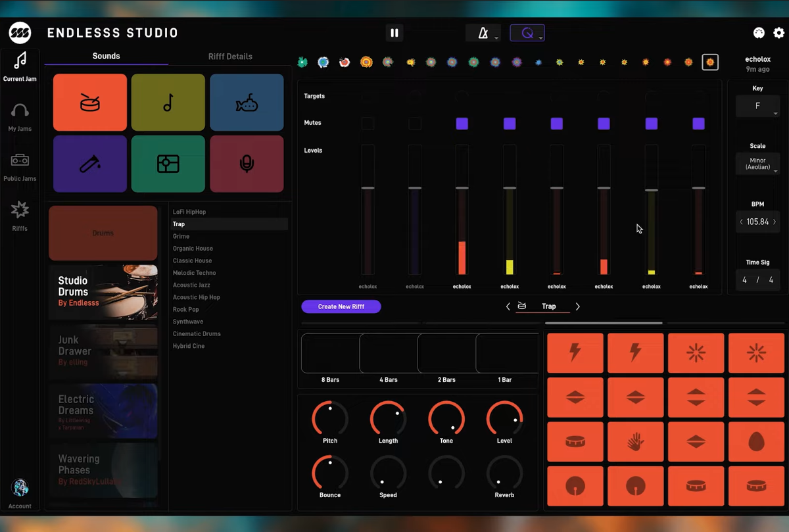Select the blue submarine sound category tile

[x=247, y=102]
